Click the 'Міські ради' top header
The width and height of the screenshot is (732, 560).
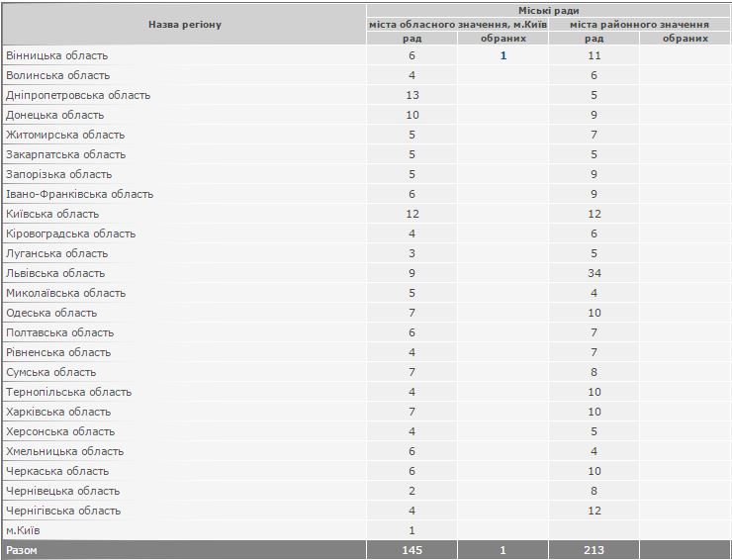pyautogui.click(x=547, y=10)
